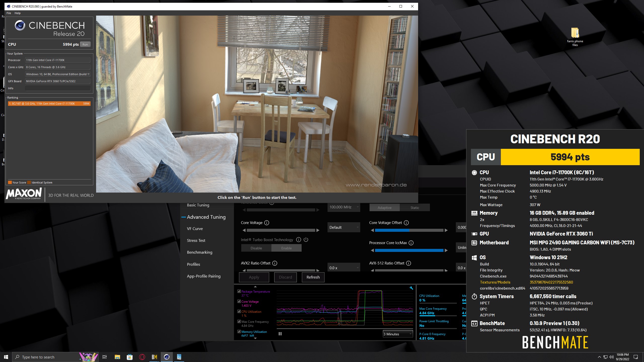Click the AVX-512 Ratio Offset info icon
The height and width of the screenshot is (362, 644).
pyautogui.click(x=409, y=263)
